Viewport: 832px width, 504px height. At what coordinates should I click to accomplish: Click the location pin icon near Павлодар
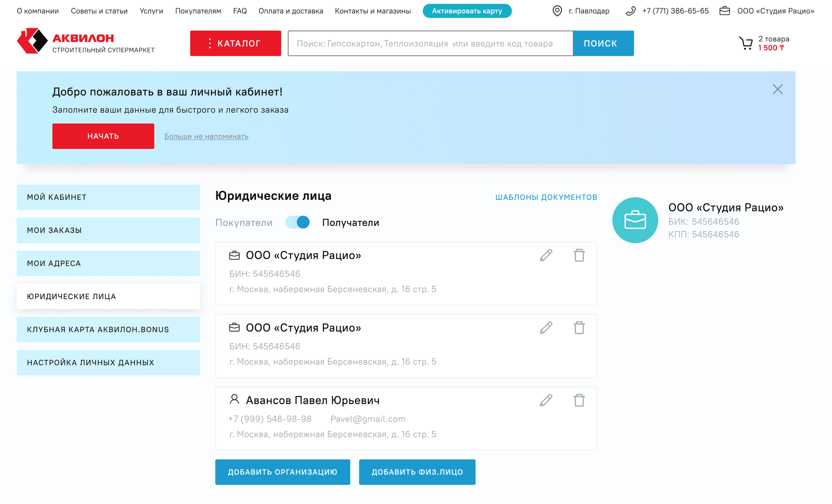557,11
